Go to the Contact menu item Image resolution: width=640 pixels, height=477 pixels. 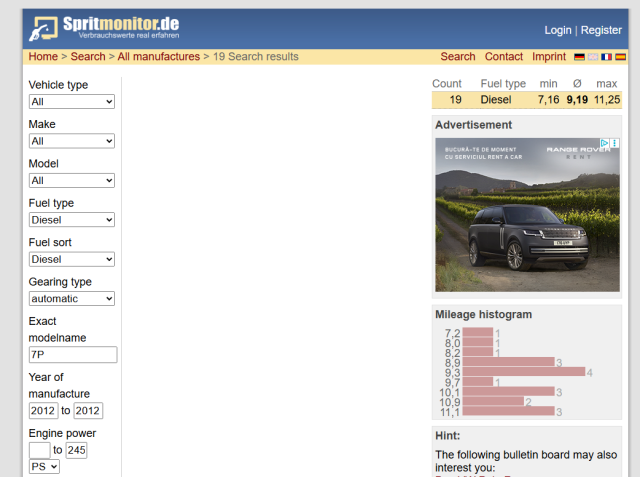pos(504,57)
